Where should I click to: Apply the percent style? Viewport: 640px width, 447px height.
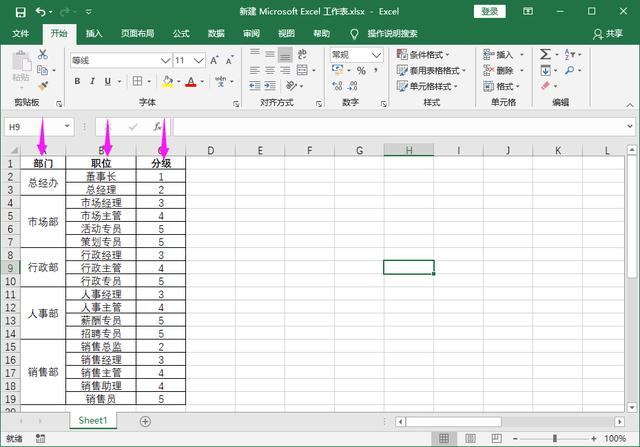361,71
